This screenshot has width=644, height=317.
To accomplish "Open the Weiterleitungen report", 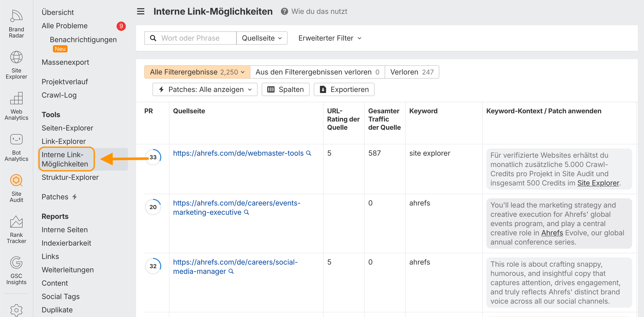I will click(x=68, y=270).
